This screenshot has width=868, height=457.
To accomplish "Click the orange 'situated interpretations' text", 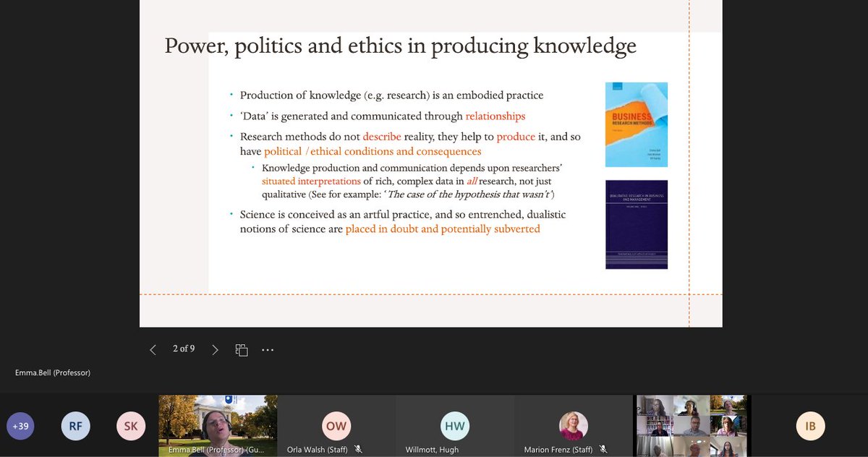I will point(311,181).
